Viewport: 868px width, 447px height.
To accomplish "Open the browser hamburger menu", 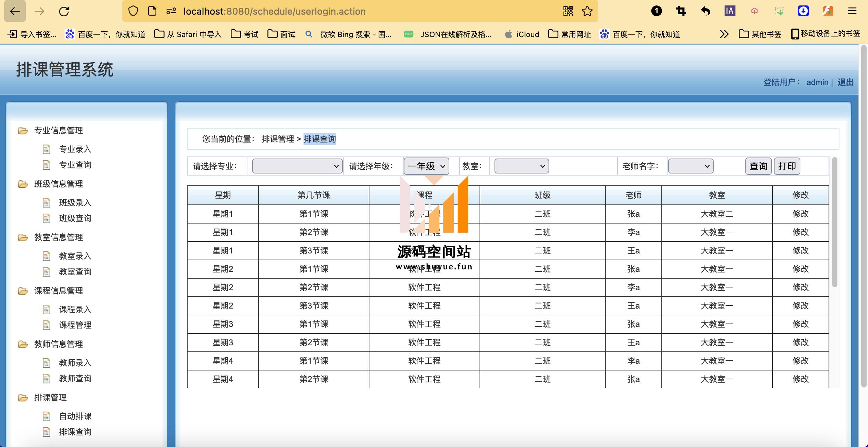I will click(852, 11).
